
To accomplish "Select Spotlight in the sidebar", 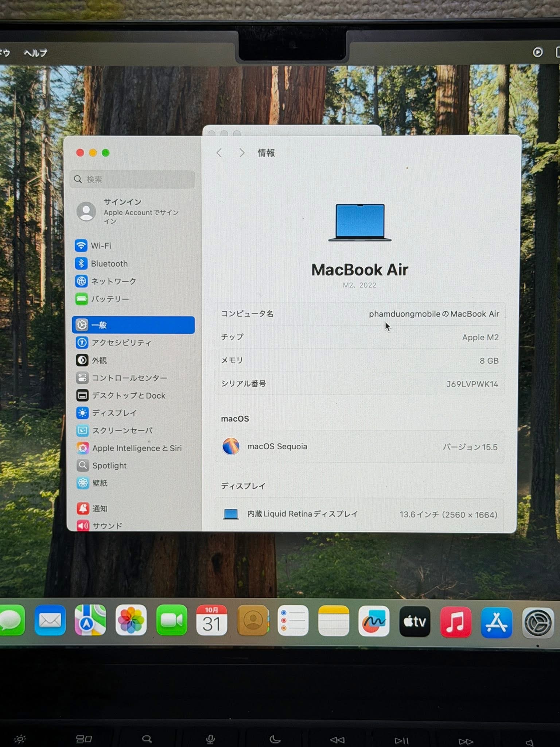I will pos(109,466).
